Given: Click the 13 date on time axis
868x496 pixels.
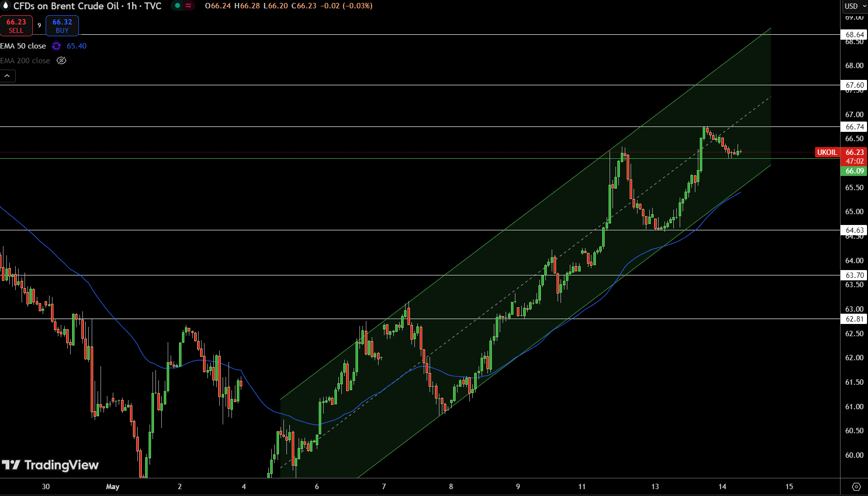Looking at the screenshot, I should coord(655,487).
